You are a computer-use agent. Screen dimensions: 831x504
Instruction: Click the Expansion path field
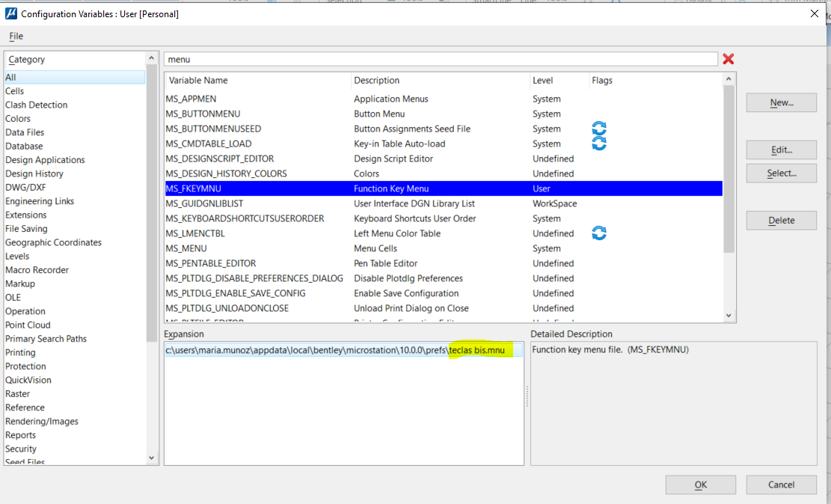pyautogui.click(x=343, y=350)
